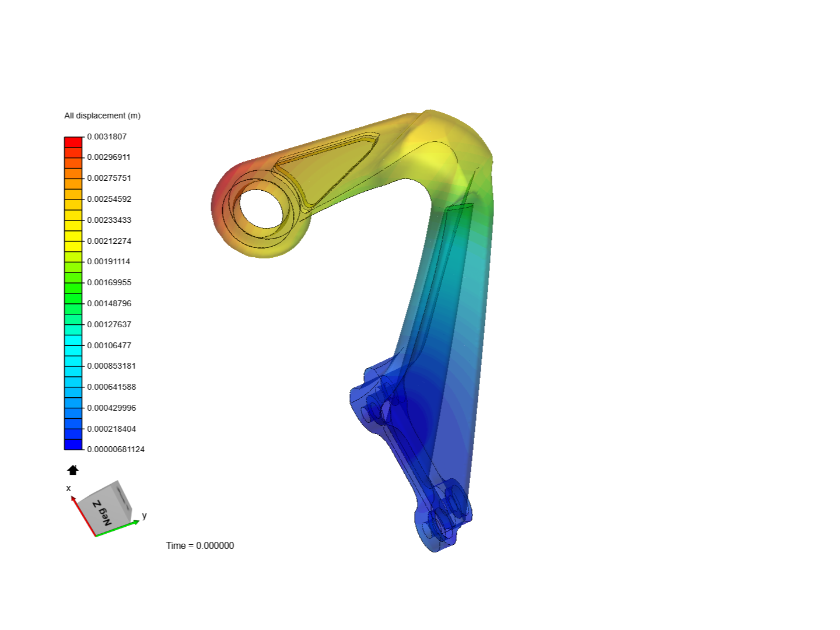
Task: Click the top face of the navigation cube
Action: (x=116, y=490)
